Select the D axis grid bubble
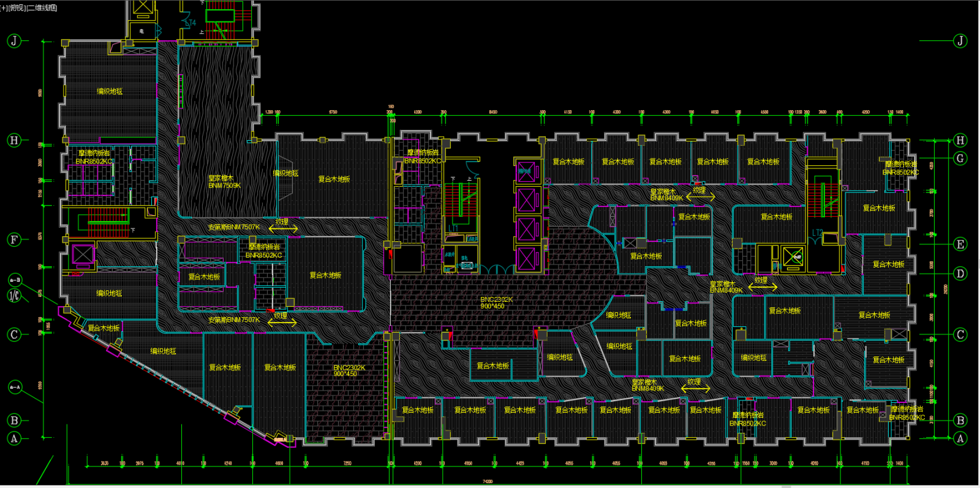This screenshot has height=488, width=980. click(x=960, y=274)
